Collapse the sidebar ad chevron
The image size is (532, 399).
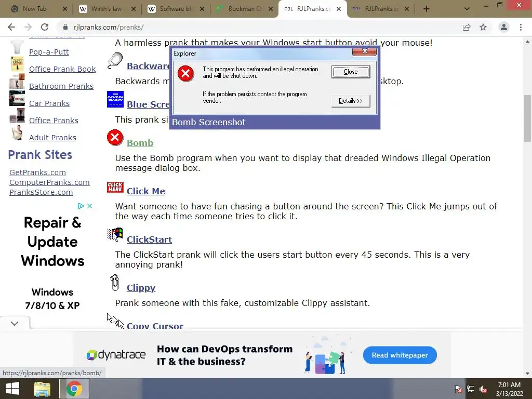pyautogui.click(x=14, y=324)
